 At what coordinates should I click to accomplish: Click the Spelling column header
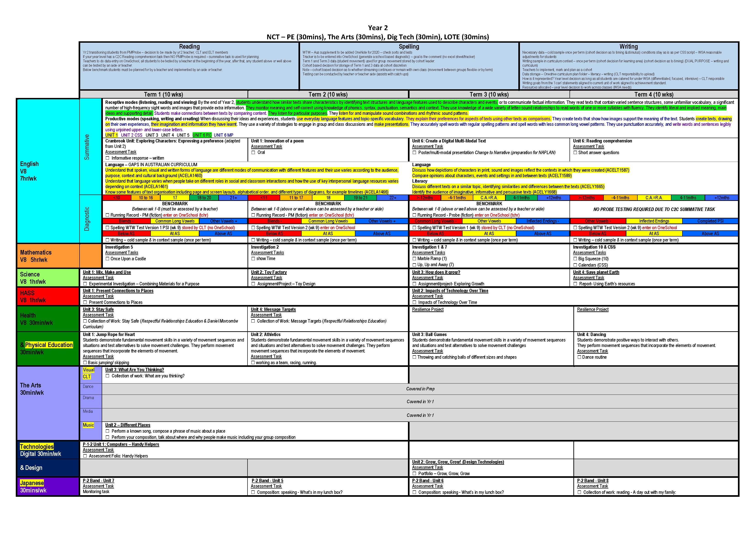tap(409, 47)
